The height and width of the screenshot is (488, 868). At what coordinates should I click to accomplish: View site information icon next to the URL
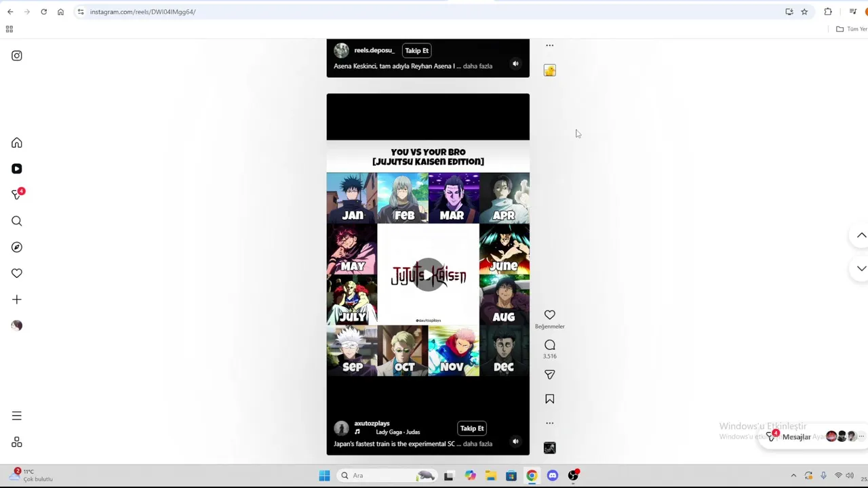click(x=80, y=12)
